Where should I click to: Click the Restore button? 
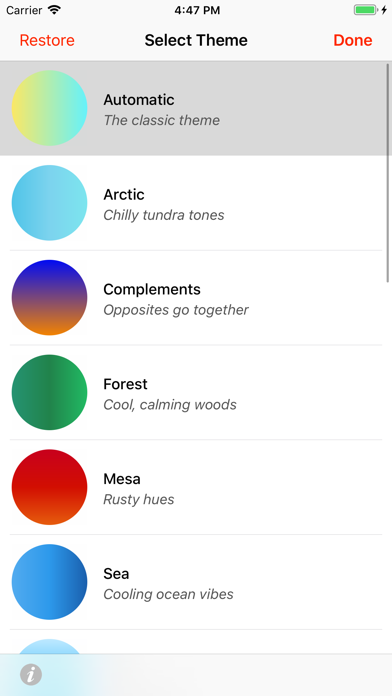click(x=47, y=40)
